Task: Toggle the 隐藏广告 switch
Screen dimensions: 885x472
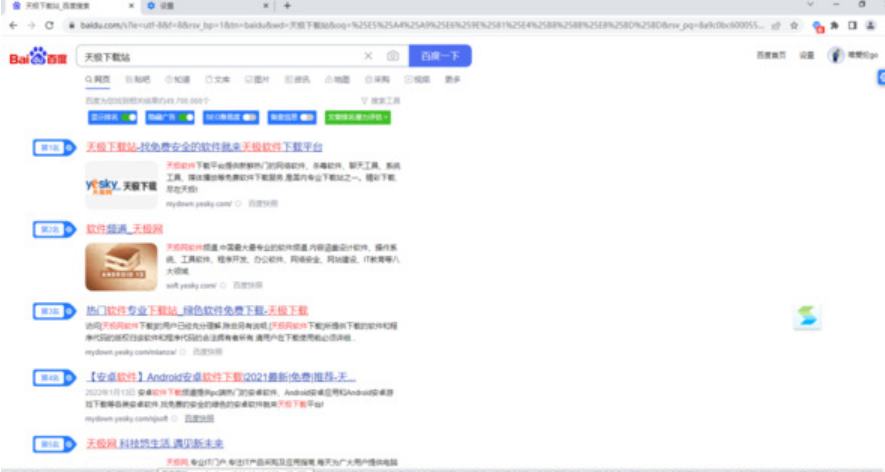Action: pyautogui.click(x=186, y=117)
